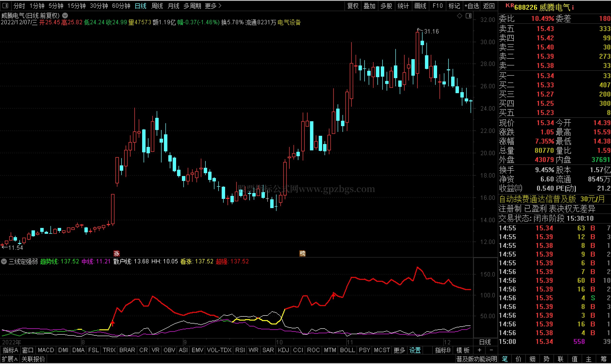Image resolution: width=611 pixels, height=364 pixels.
Task: Click the 返回 back button
Action: coord(489,6)
